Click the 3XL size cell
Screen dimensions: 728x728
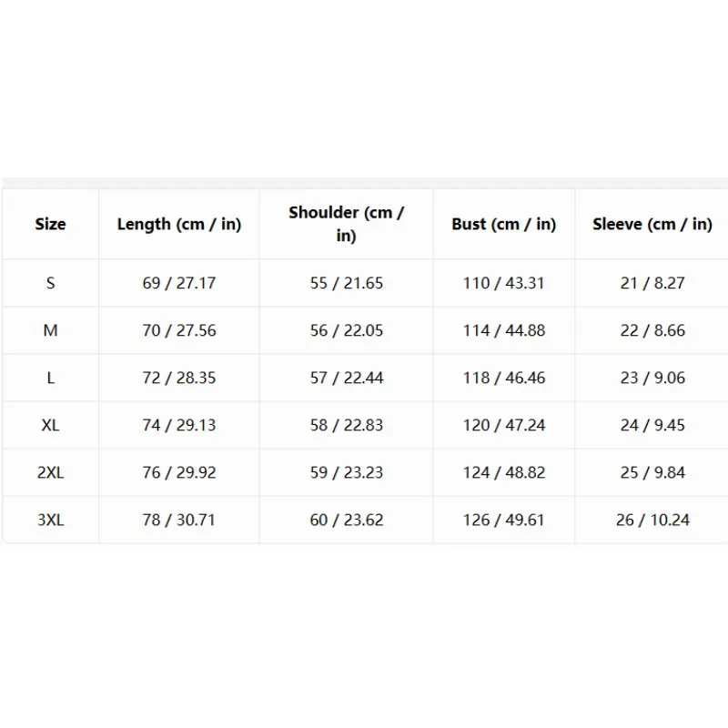[51, 520]
